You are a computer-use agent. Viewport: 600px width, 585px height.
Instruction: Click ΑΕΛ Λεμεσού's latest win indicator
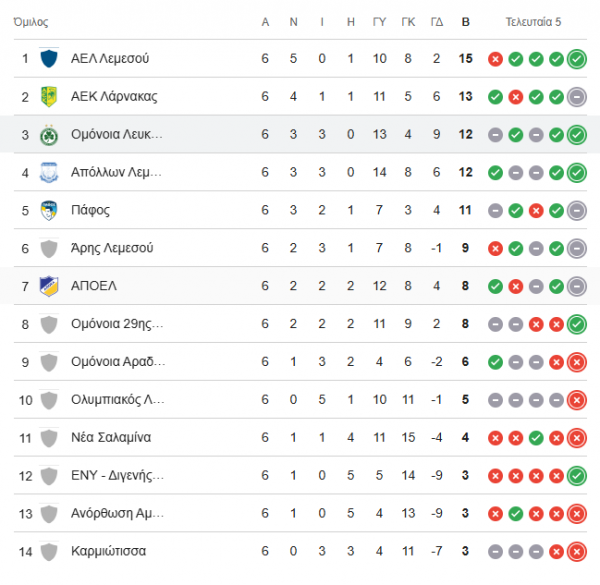(x=577, y=59)
